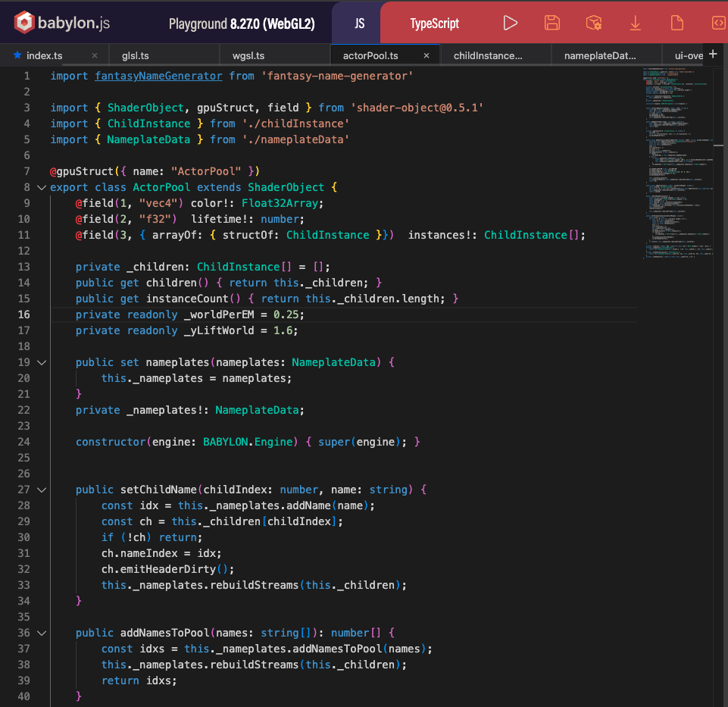This screenshot has width=728, height=707.
Task: Open the childInstance file tab
Action: (488, 55)
